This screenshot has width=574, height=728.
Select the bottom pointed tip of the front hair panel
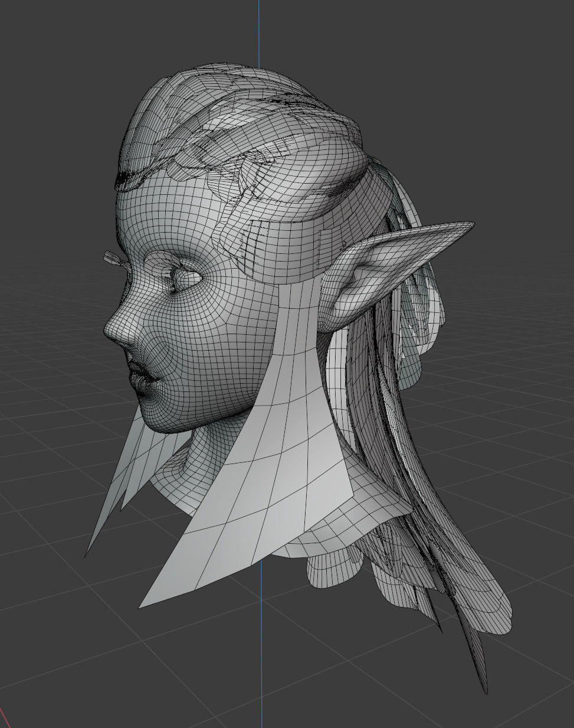[x=142, y=605]
